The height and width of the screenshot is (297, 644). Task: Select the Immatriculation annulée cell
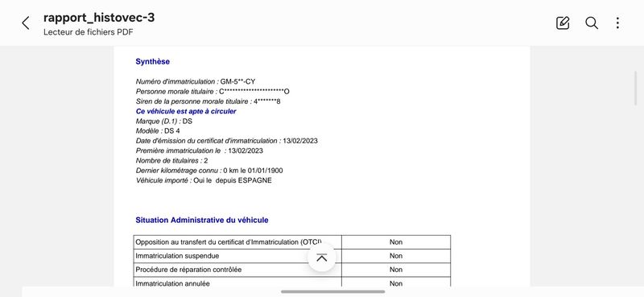coord(237,283)
